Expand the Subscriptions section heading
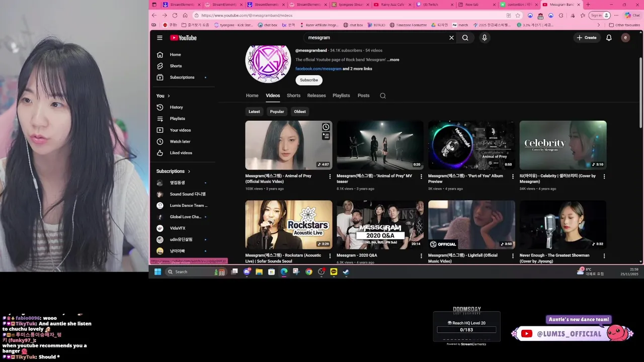The image size is (644, 362). [174, 171]
